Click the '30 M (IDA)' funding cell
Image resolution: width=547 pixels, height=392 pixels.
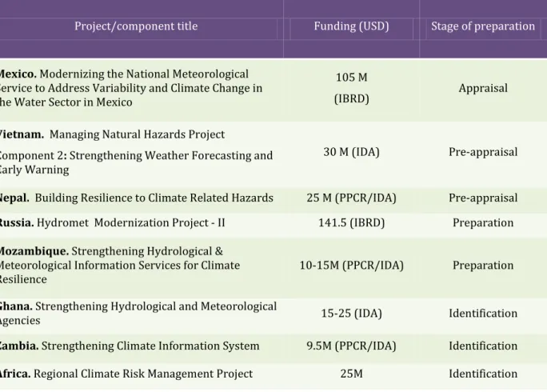tap(351, 152)
